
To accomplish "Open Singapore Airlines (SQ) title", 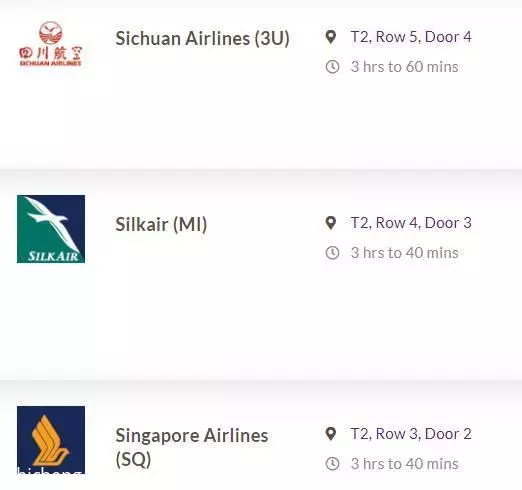I will click(x=192, y=447).
